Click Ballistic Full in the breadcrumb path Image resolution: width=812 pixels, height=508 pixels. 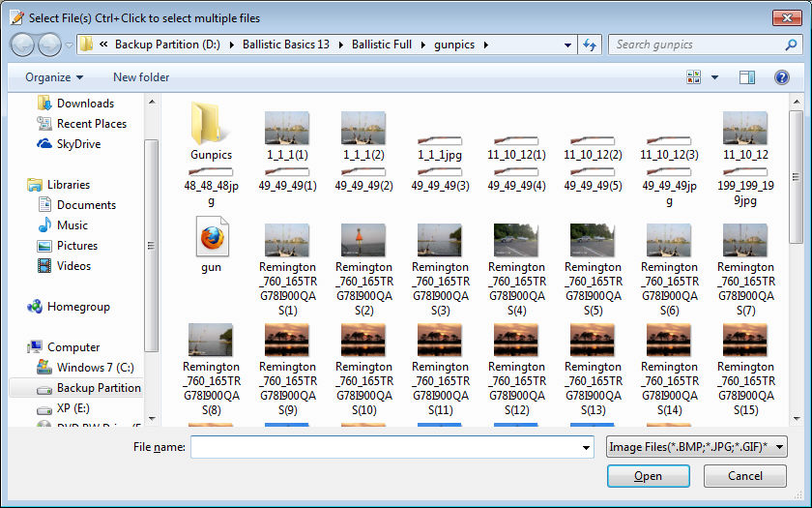point(383,45)
